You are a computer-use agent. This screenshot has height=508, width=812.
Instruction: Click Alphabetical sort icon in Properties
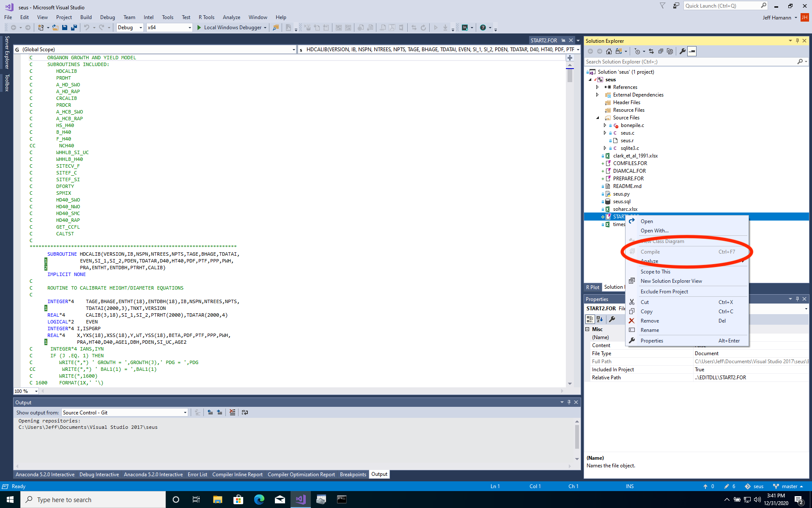(x=600, y=319)
